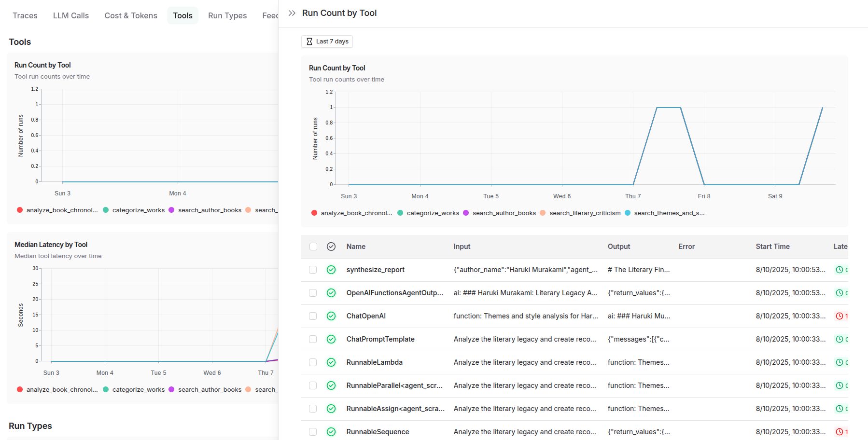Check the synthesize_report row checkbox
Image resolution: width=868 pixels, height=440 pixels.
pos(313,270)
